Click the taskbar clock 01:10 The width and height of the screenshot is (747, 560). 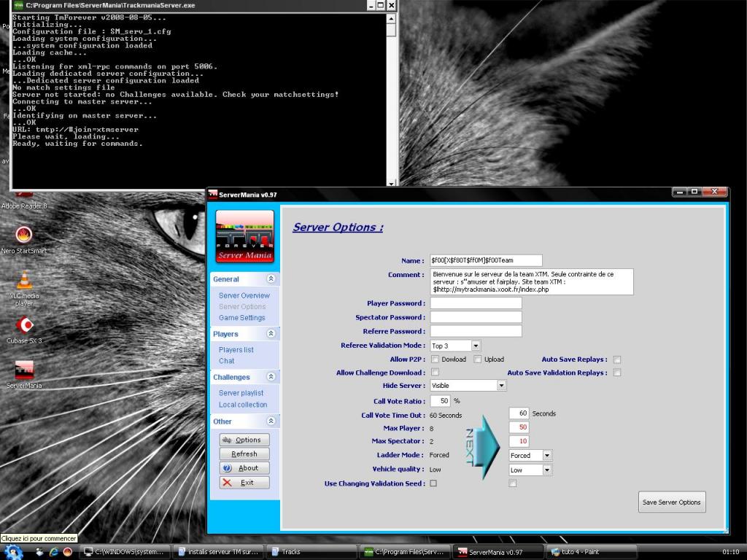click(731, 553)
